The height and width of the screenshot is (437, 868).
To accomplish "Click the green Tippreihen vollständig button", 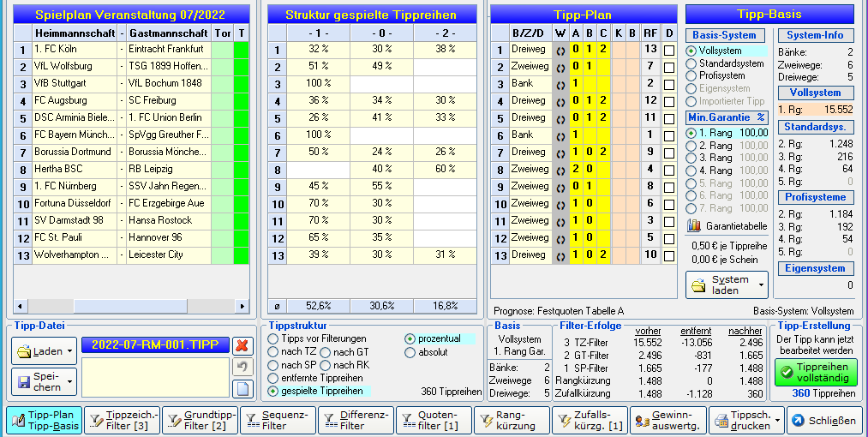I will coord(816,372).
